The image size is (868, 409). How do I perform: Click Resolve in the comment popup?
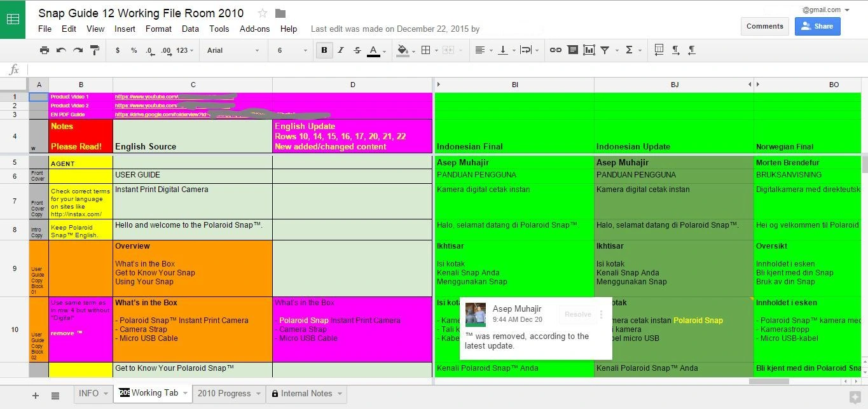[x=577, y=314]
